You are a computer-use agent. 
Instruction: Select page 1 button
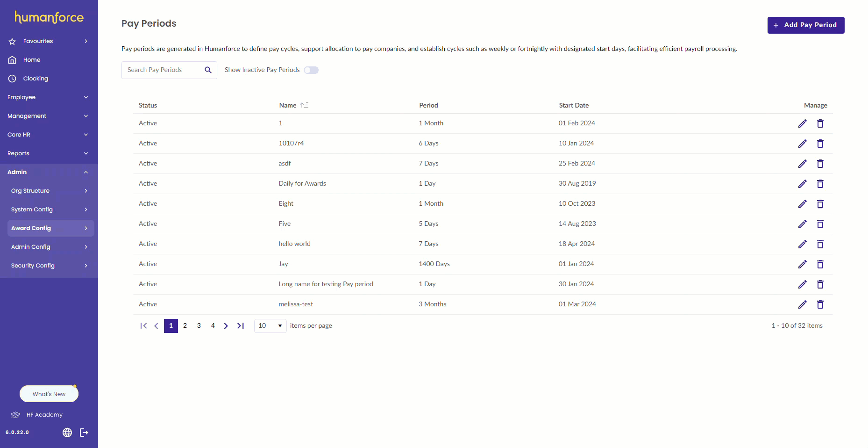[171, 326]
